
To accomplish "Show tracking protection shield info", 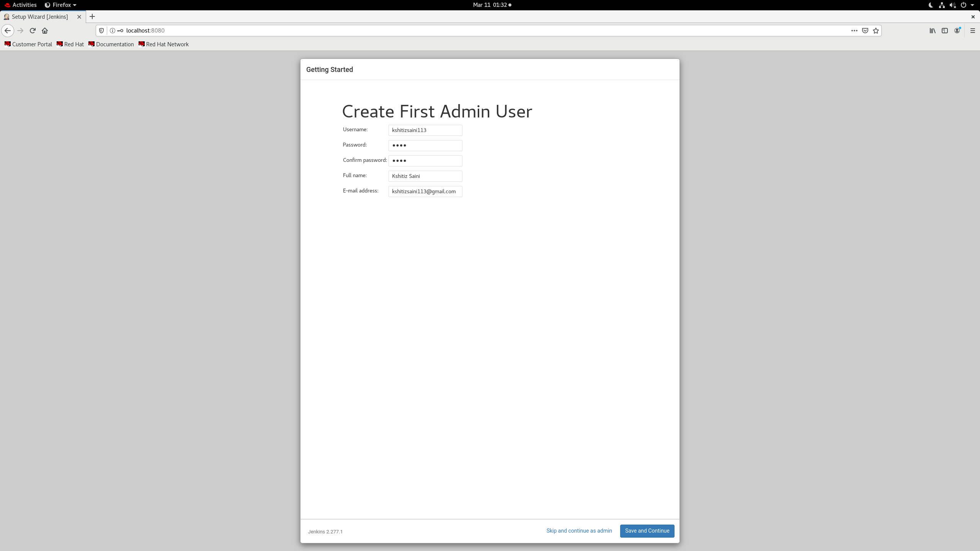I will 101,31.
